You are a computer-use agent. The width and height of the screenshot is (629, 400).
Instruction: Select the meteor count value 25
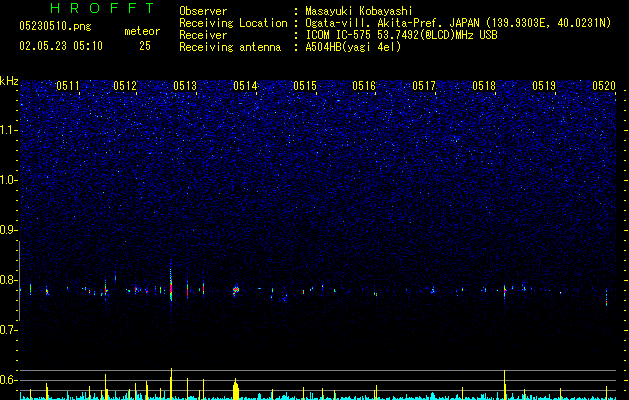tap(145, 46)
